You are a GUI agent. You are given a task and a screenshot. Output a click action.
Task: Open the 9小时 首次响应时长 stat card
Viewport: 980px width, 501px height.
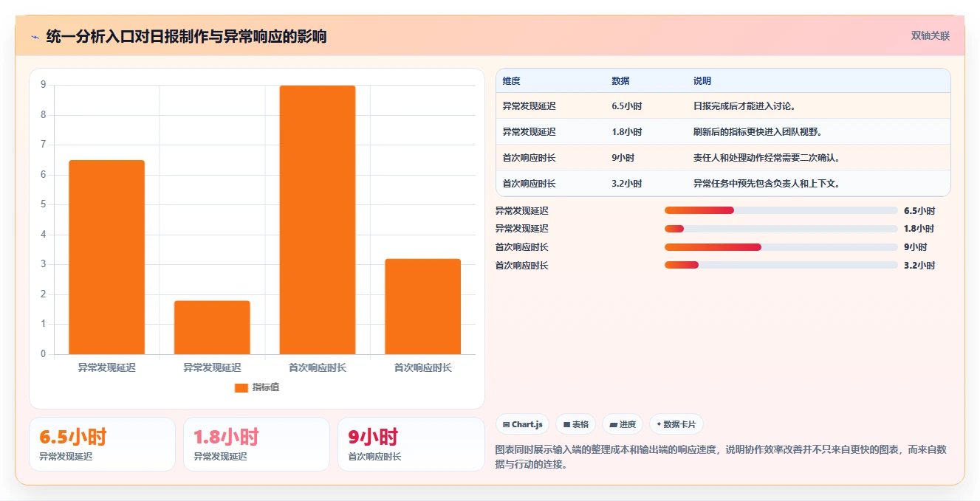[411, 444]
